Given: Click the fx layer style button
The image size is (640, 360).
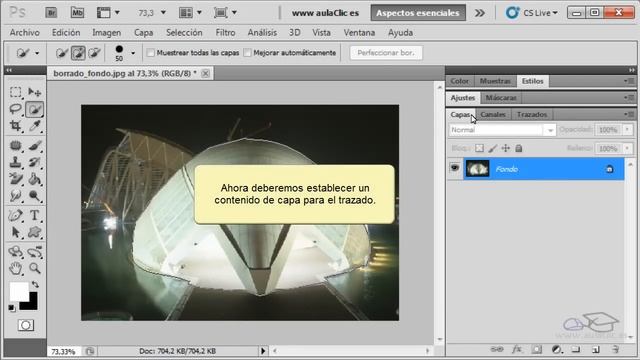Looking at the screenshot, I should point(517,349).
